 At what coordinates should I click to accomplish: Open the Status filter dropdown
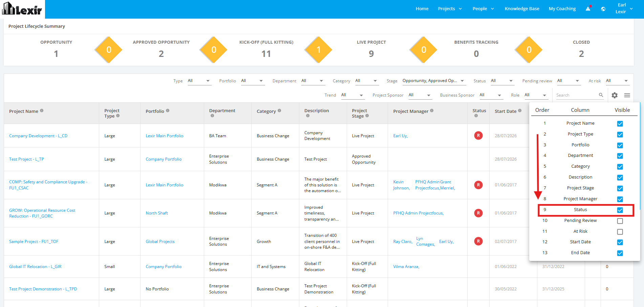click(x=503, y=81)
